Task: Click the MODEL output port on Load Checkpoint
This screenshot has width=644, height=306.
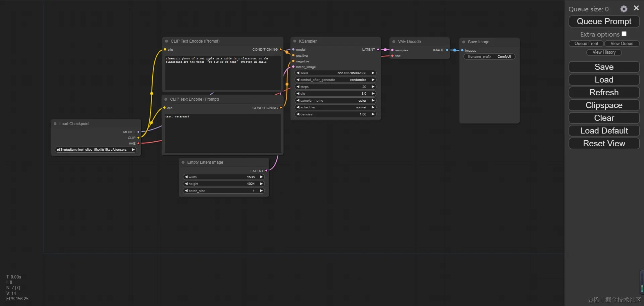Action: [138, 132]
